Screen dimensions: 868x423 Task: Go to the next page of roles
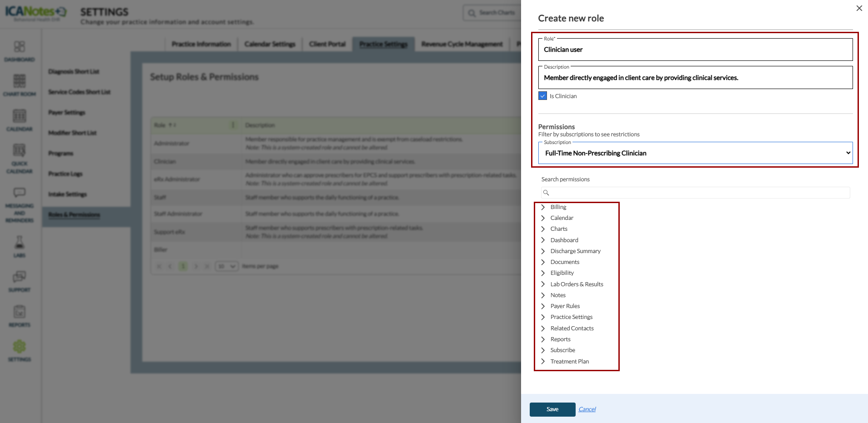tap(196, 266)
